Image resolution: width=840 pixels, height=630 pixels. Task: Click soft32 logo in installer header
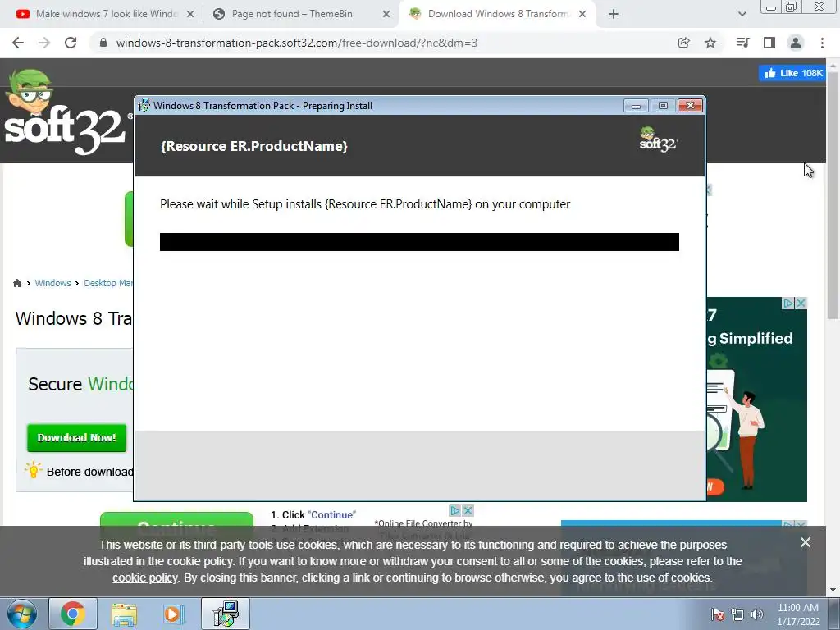pyautogui.click(x=659, y=139)
